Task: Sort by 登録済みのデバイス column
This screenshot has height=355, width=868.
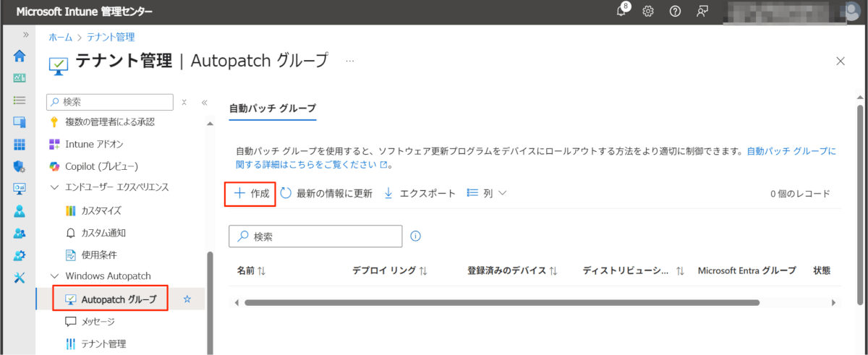Action: (512, 270)
